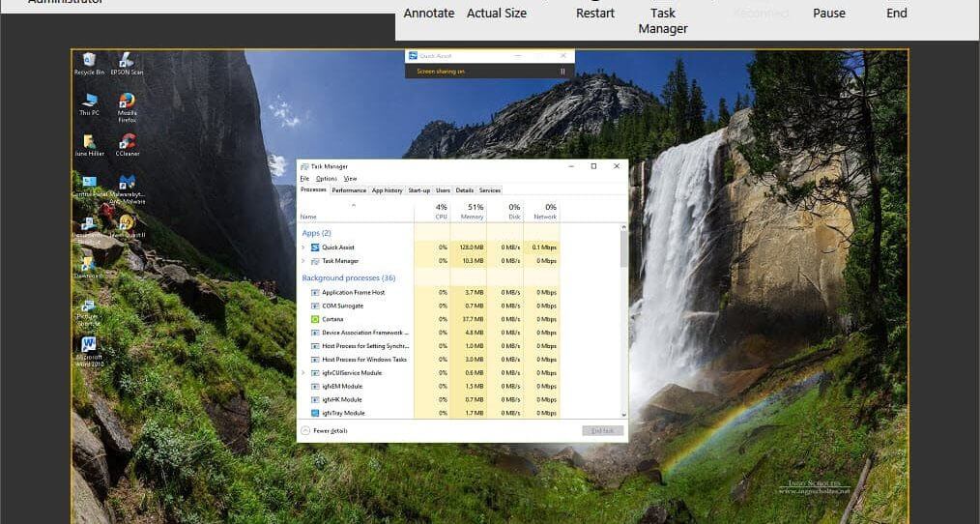
Task: Click the Background processes (36) heading
Action: 348,277
